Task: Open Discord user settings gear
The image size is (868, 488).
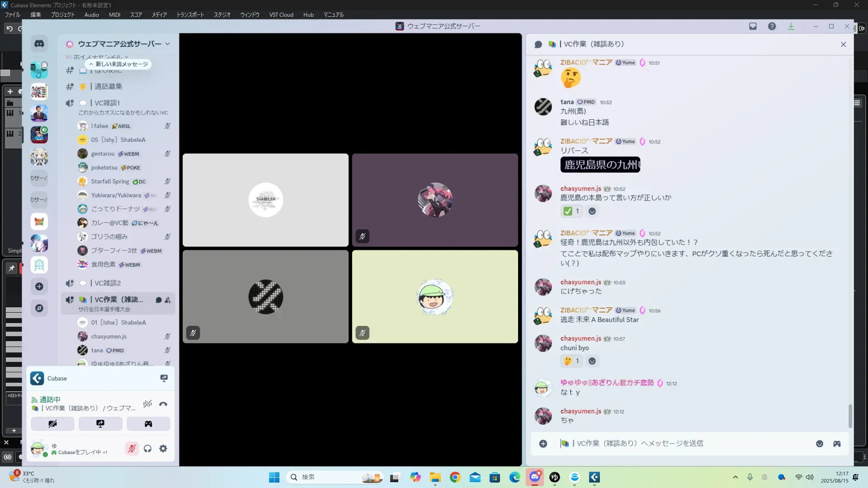Action: 163,449
